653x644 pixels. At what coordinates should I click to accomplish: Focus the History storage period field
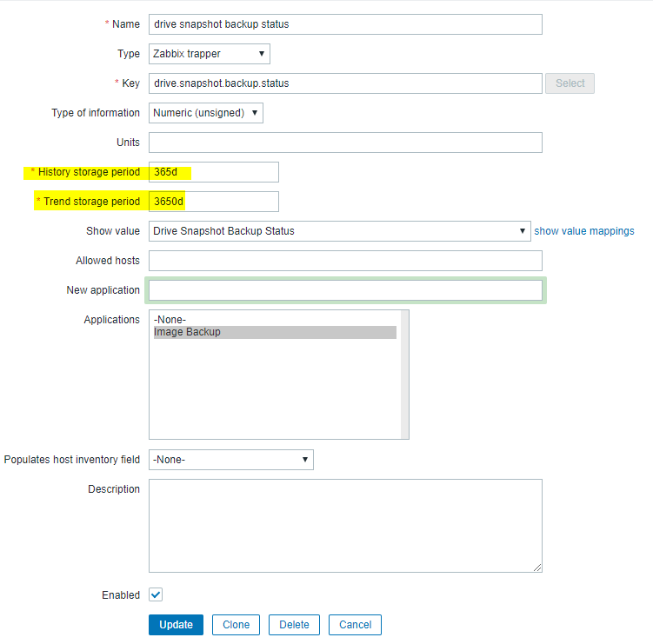214,172
